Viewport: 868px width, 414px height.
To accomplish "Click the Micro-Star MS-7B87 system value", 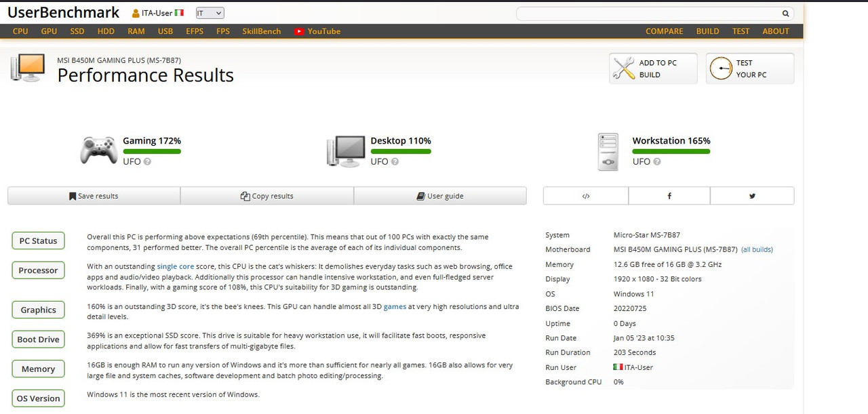I will (647, 235).
